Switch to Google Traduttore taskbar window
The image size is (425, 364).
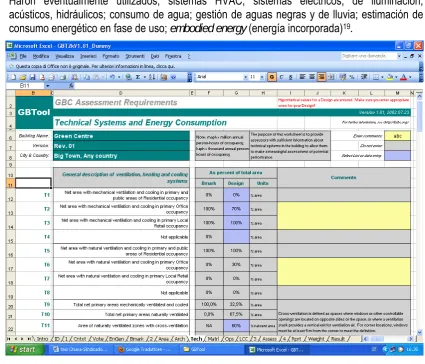click(146, 349)
